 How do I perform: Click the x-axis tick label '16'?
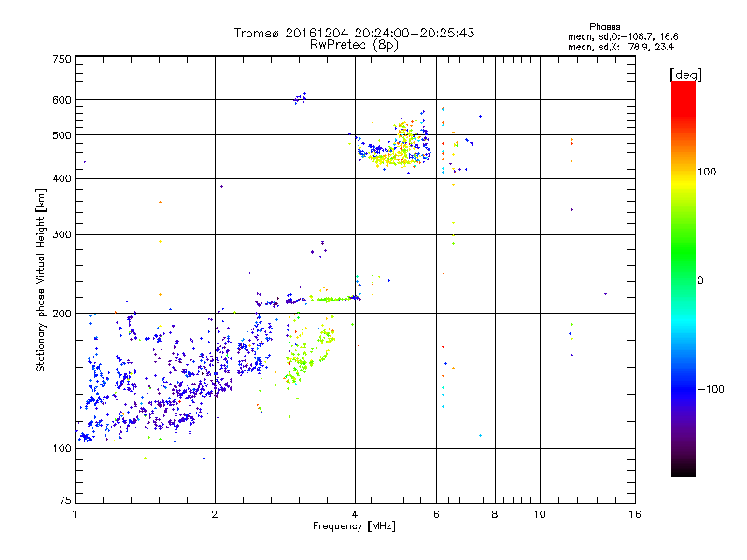pyautogui.click(x=635, y=514)
